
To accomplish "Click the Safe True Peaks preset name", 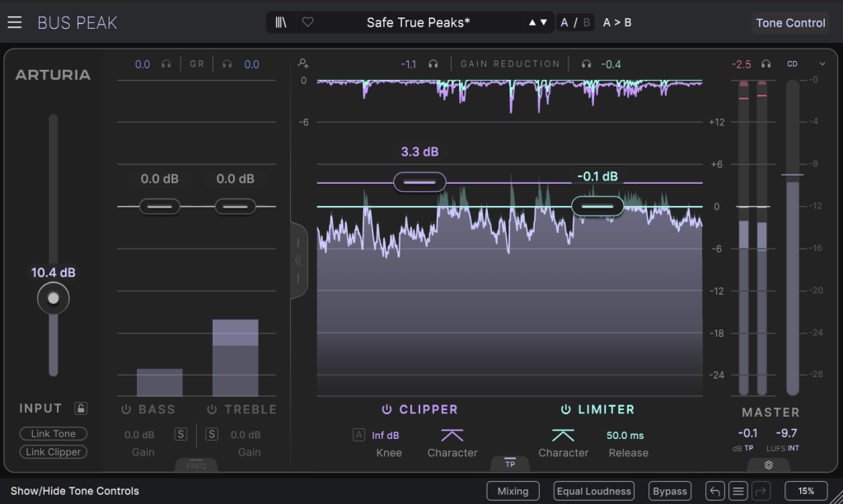I will [x=418, y=22].
